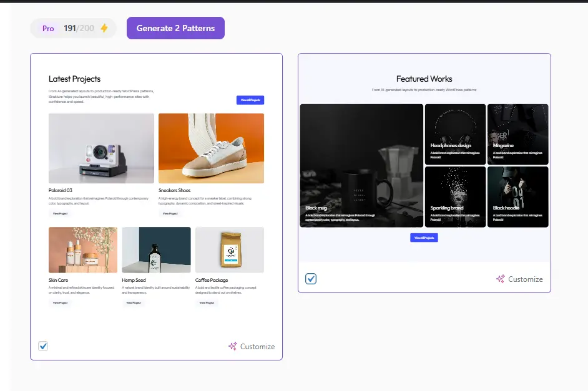Screen dimensions: 588x391
Task: Click View all Projects in Latest Projects
Action: coord(250,100)
